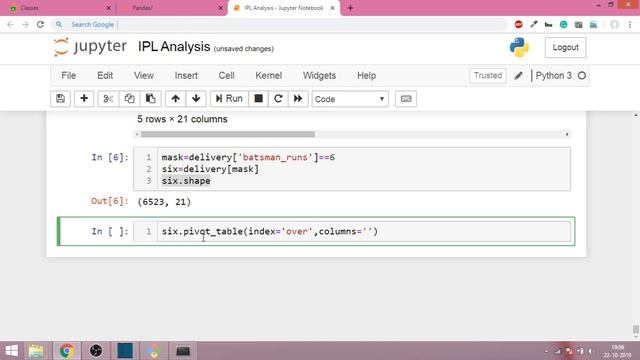Open the terminal window from the taskbar
The height and width of the screenshot is (360, 640).
[x=183, y=351]
